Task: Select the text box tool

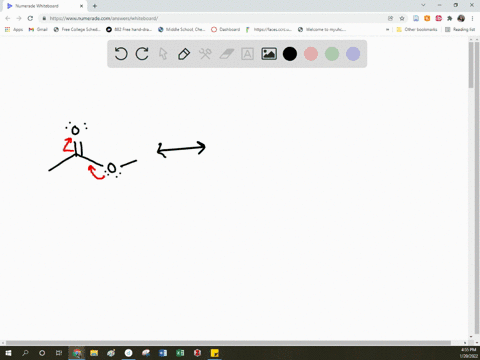Action: click(247, 54)
